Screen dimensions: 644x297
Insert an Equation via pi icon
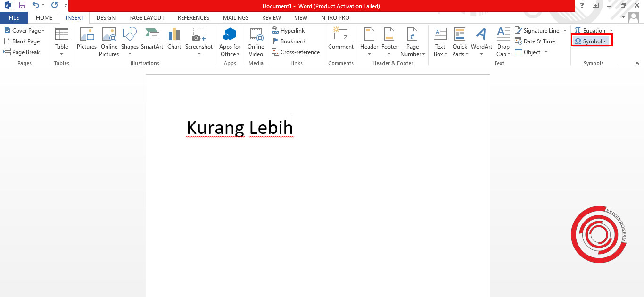point(578,30)
